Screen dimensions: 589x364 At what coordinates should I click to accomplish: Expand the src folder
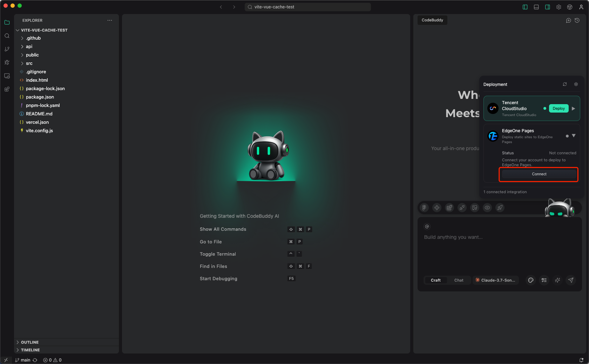29,63
